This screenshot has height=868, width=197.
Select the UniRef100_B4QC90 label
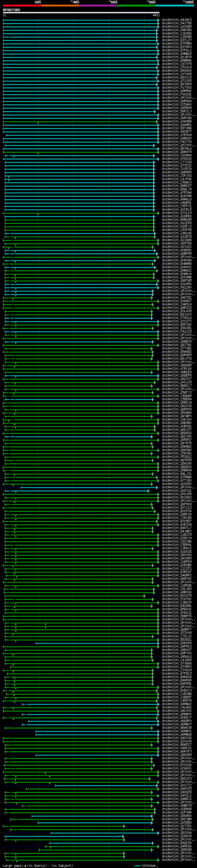[x=177, y=843]
